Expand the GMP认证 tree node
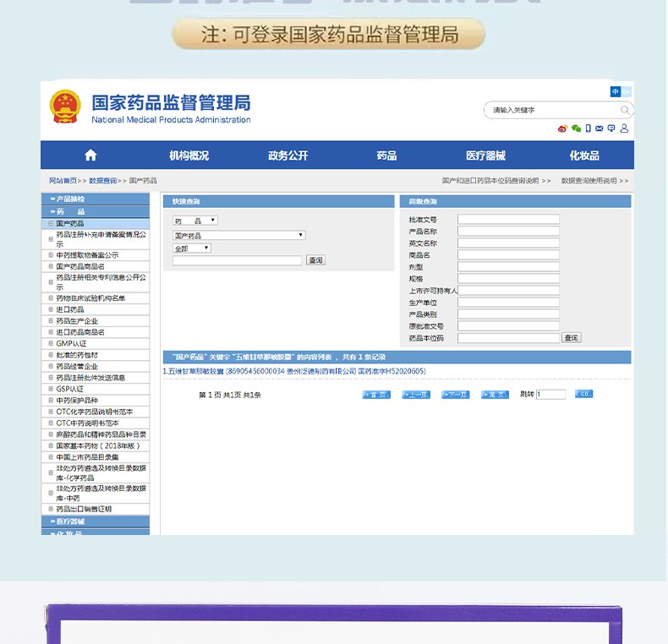The width and height of the screenshot is (668, 644). pos(50,343)
